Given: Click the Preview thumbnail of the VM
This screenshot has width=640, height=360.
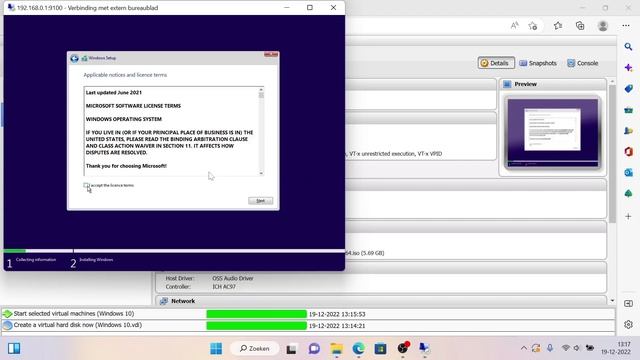Looking at the screenshot, I should pyautogui.click(x=553, y=133).
